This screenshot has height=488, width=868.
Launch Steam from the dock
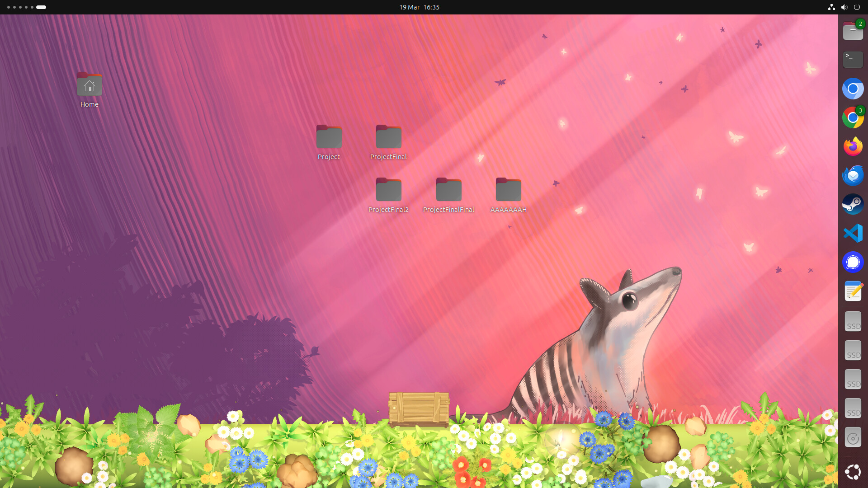click(853, 204)
